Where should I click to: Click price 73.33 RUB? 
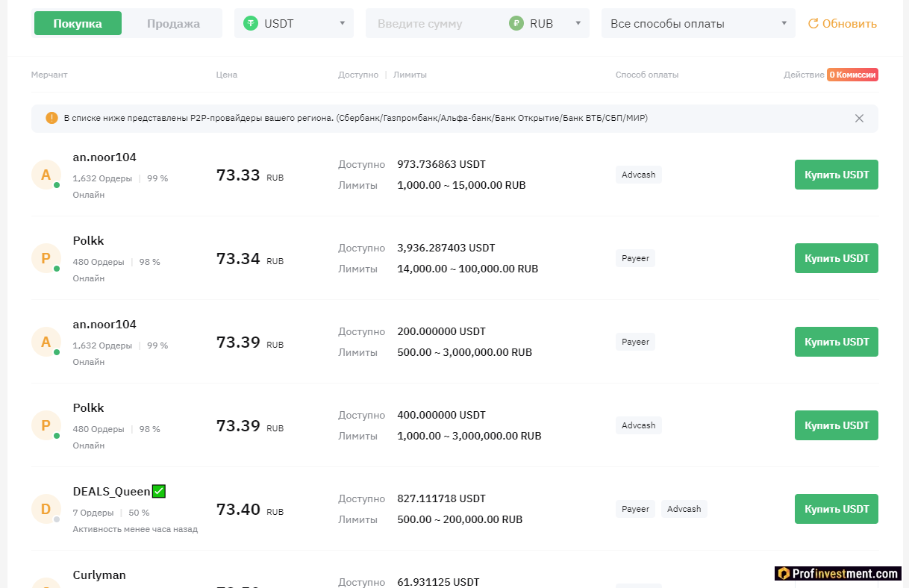(250, 175)
